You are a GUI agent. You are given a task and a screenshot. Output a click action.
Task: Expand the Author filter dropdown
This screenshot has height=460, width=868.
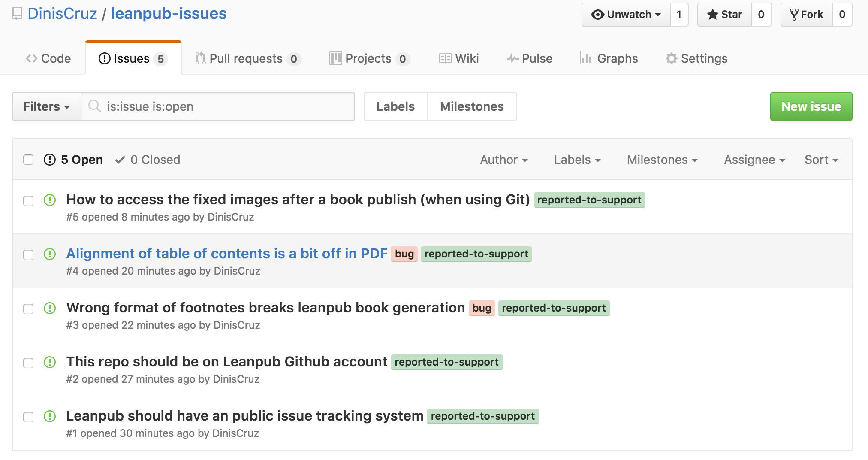(503, 160)
